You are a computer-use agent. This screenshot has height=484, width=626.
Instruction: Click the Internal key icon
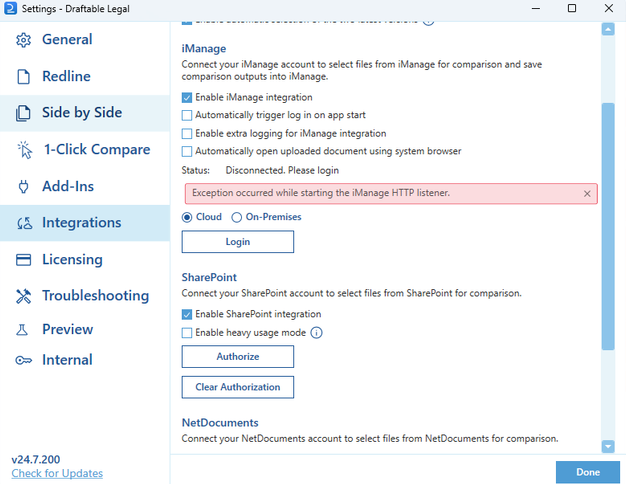pyautogui.click(x=24, y=361)
